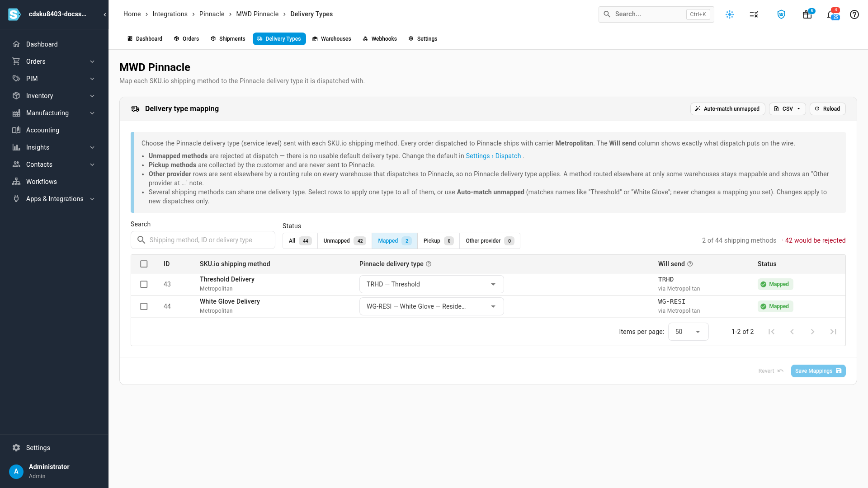This screenshot has width=868, height=488.
Task: Expand the CSV dropdown button
Action: pos(787,109)
